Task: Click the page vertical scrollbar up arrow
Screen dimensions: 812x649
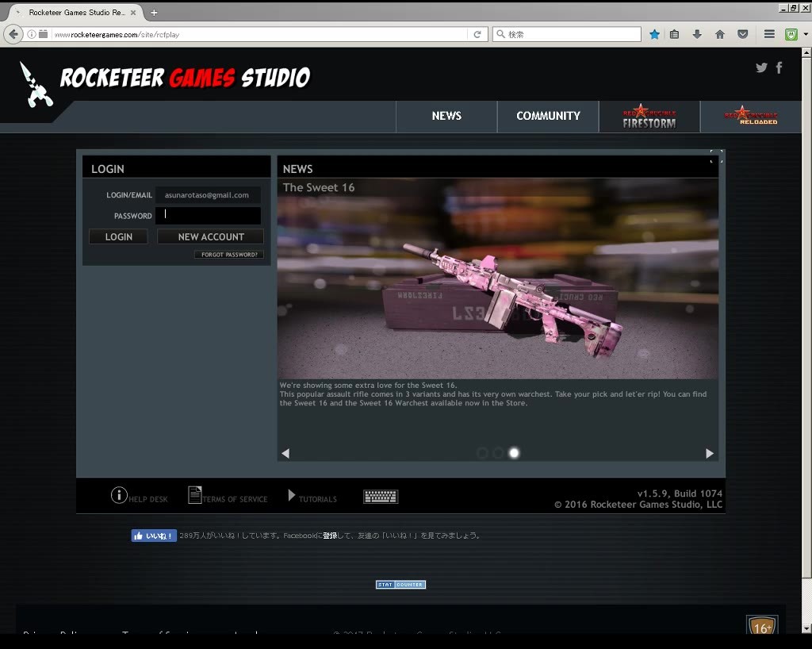Action: [x=806, y=53]
